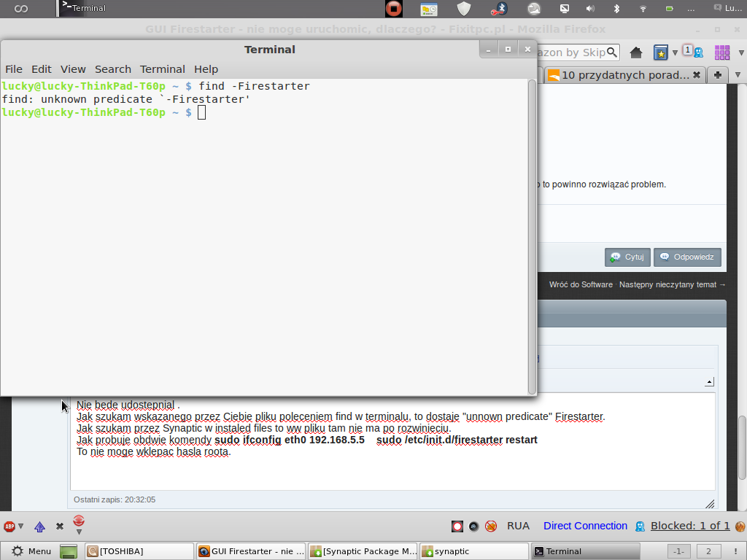Open the Terminal menu in menu bar
Image resolution: width=747 pixels, height=560 pixels.
coord(163,69)
